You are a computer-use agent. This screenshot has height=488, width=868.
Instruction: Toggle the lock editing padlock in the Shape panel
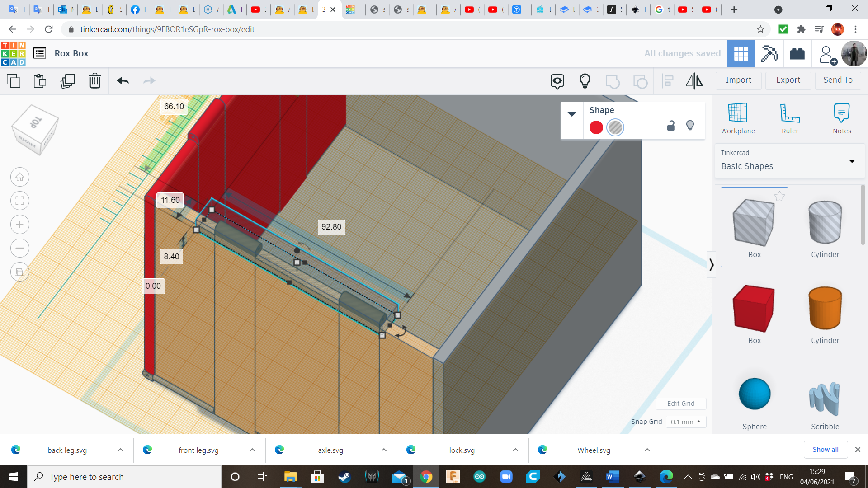(671, 126)
